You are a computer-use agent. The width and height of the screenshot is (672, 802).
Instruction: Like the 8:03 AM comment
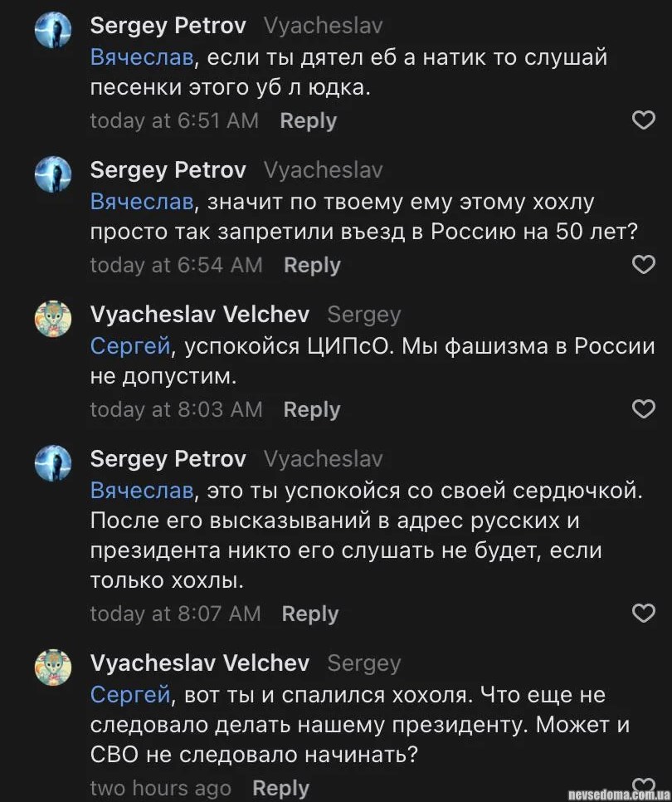(x=644, y=409)
